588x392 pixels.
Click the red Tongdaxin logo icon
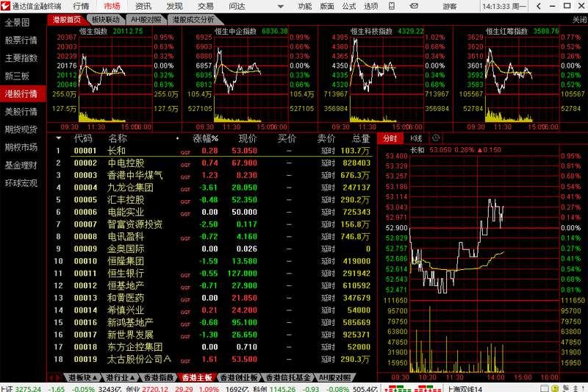pyautogui.click(x=5, y=6)
